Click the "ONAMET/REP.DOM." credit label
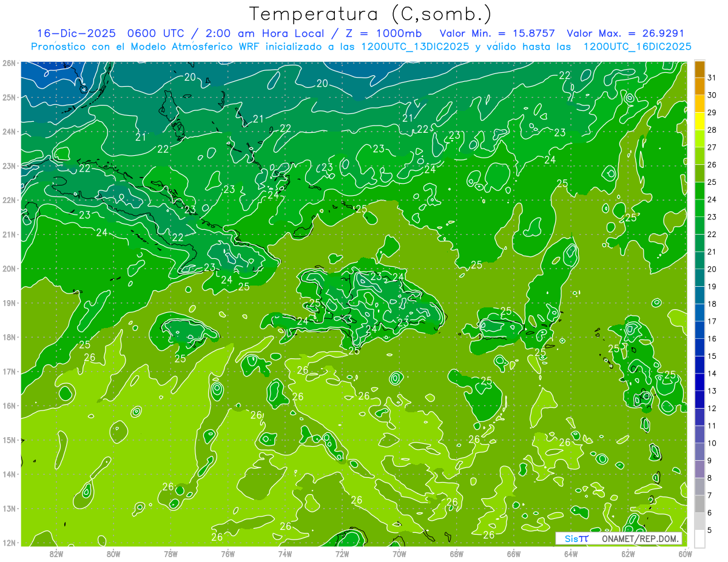The height and width of the screenshot is (562, 728). (641, 538)
